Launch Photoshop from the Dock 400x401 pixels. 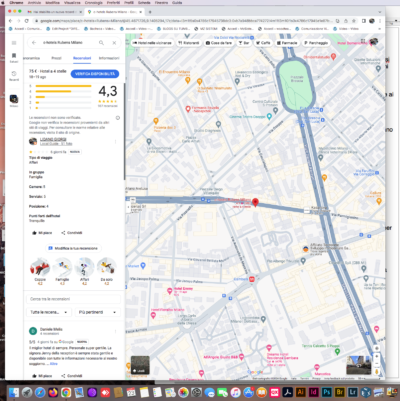327,392
